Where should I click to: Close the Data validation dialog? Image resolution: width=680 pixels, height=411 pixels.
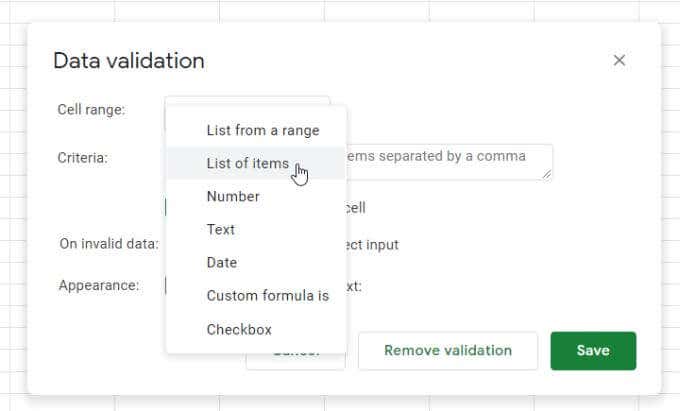click(x=619, y=60)
